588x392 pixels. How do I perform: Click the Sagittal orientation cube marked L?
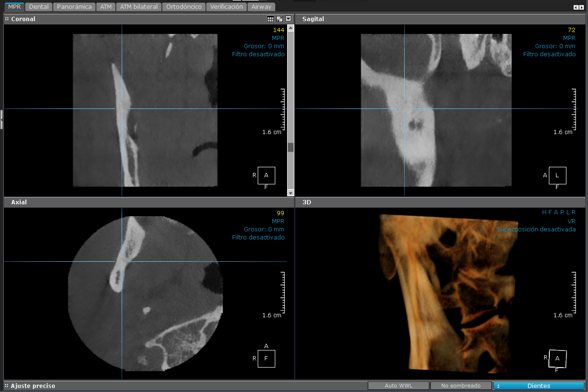click(557, 176)
